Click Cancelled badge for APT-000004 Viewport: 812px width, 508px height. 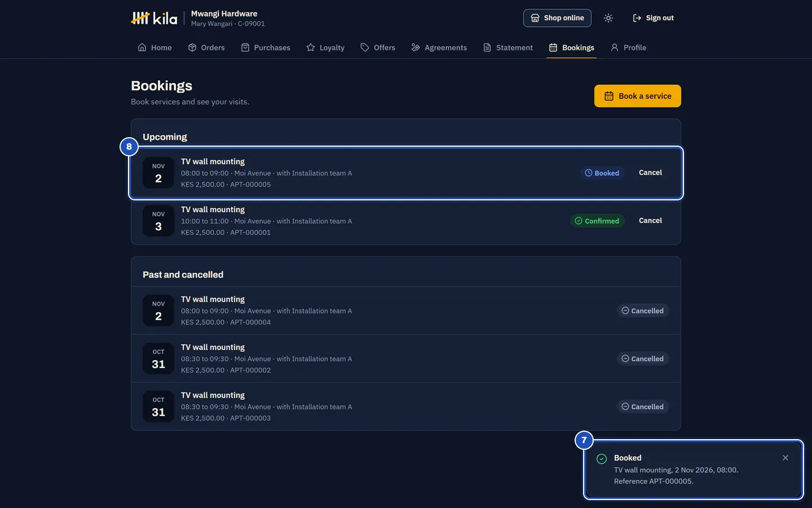(643, 311)
